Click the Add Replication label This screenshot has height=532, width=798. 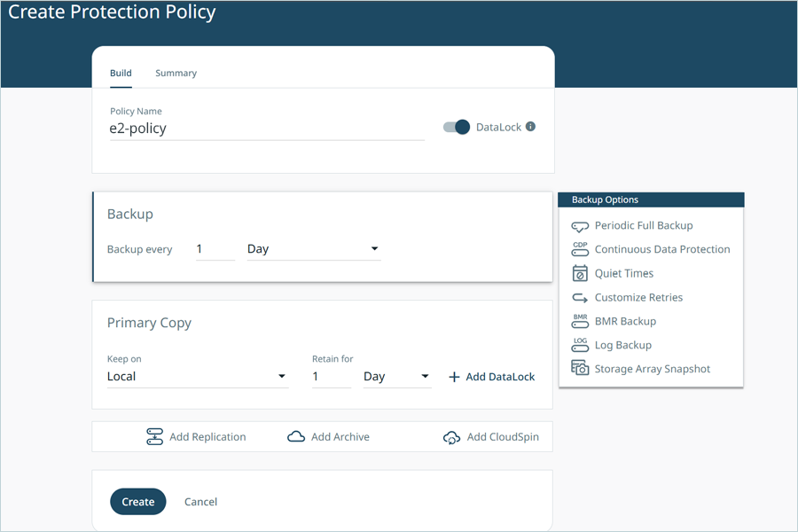click(x=207, y=437)
